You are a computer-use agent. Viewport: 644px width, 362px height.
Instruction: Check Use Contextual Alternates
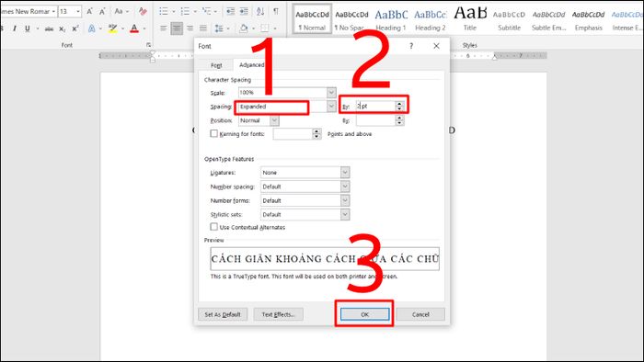pyautogui.click(x=214, y=227)
